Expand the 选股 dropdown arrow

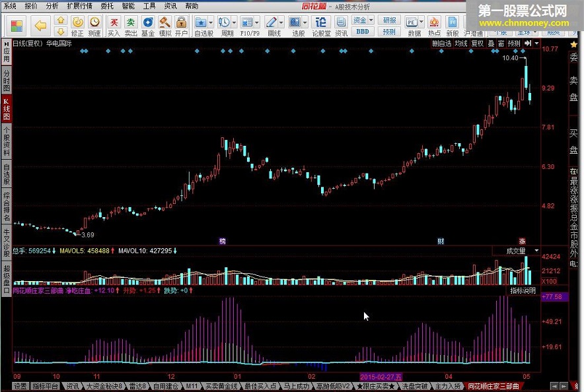305,22
